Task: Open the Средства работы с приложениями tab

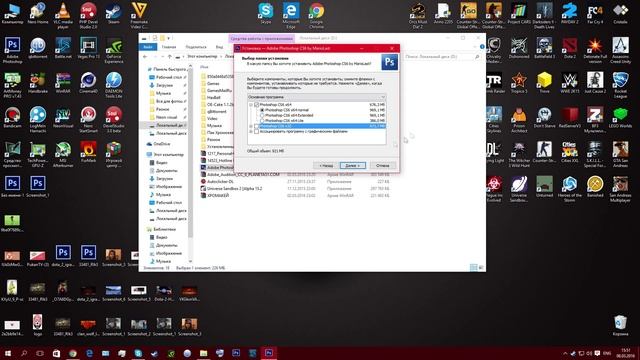Action: coord(261,38)
